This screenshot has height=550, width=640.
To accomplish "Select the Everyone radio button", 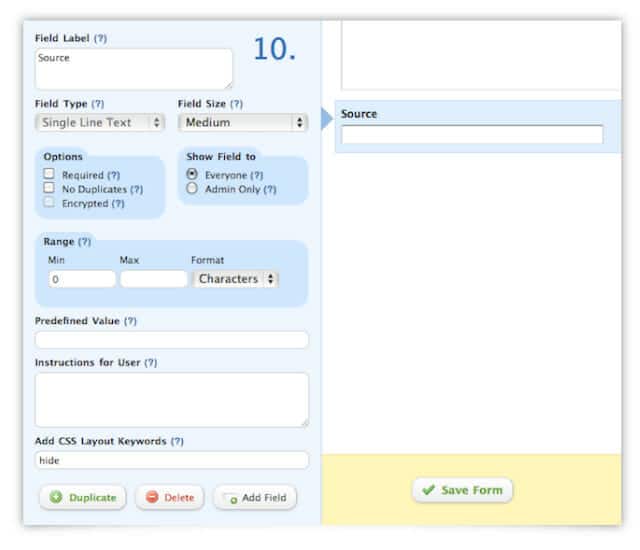I will tap(192, 174).
